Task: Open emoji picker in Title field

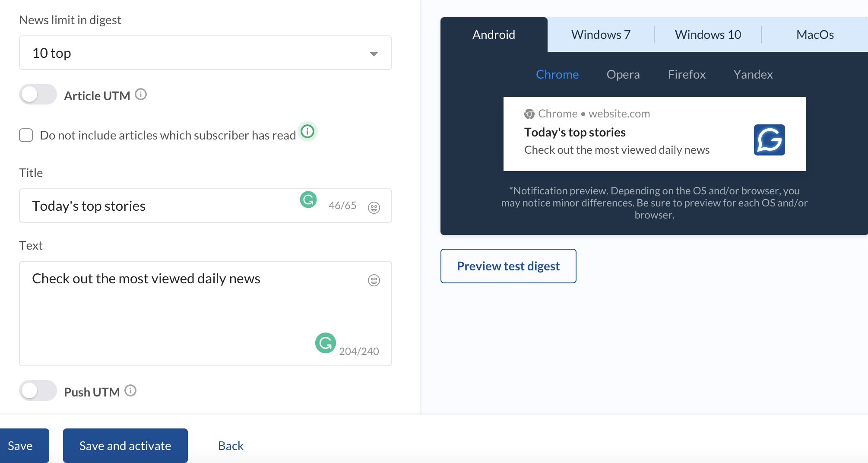Action: tap(374, 208)
